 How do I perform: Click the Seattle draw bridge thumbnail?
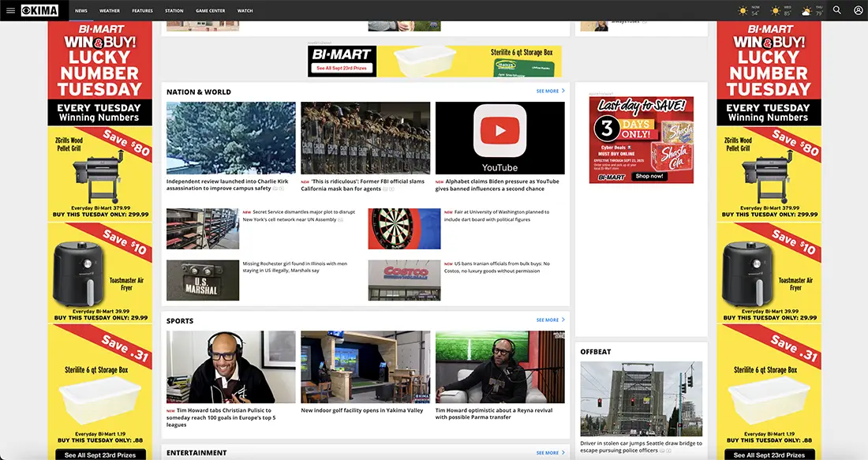click(641, 399)
